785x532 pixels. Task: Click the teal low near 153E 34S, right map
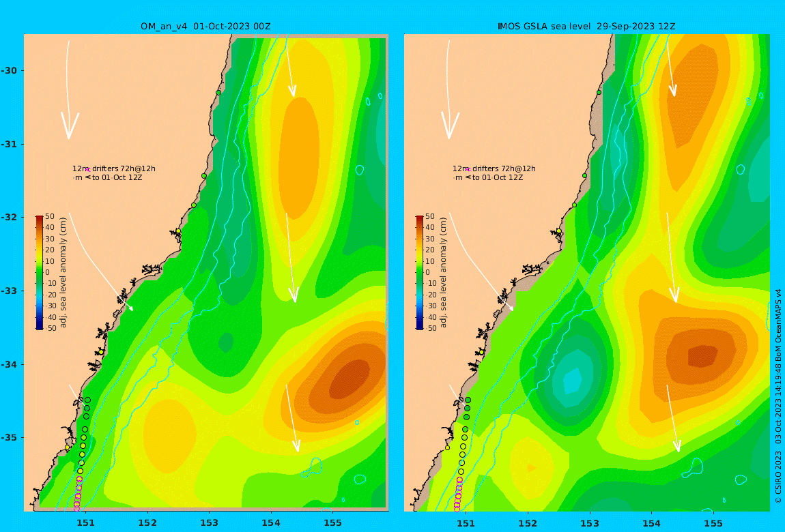click(573, 381)
